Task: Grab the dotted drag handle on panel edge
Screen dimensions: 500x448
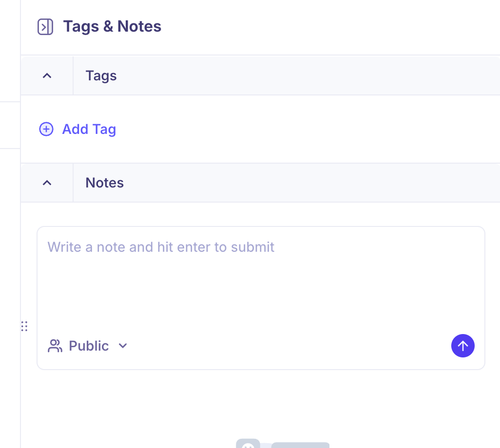Action: 24,326
